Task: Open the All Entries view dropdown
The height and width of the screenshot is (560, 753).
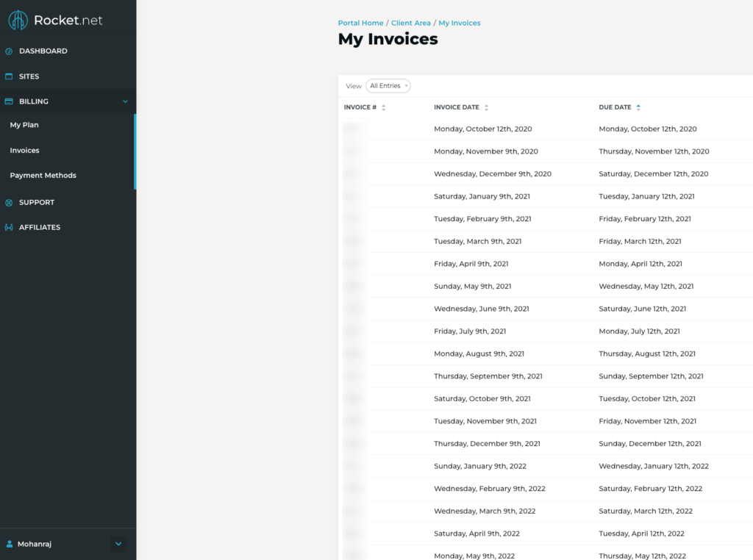Action: coord(388,85)
